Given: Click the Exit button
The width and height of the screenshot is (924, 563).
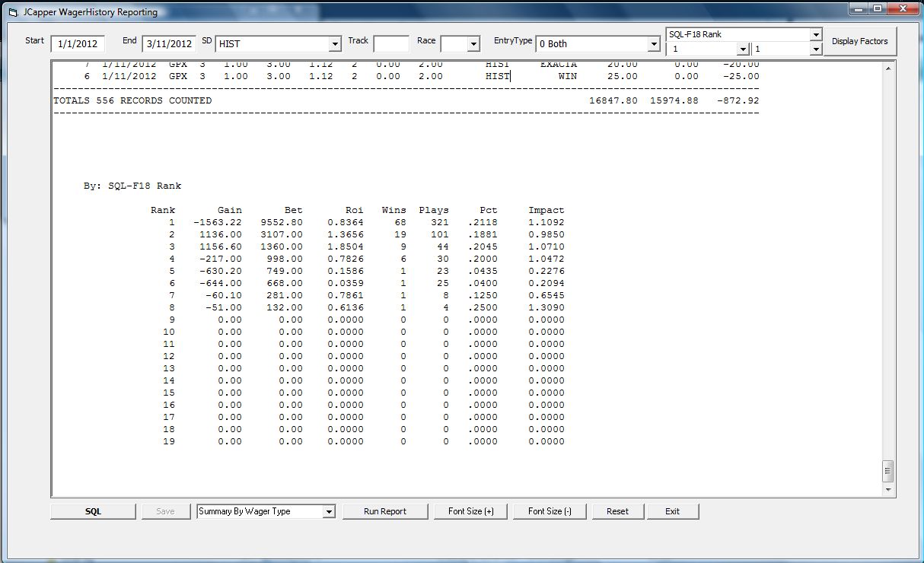Looking at the screenshot, I should 672,511.
